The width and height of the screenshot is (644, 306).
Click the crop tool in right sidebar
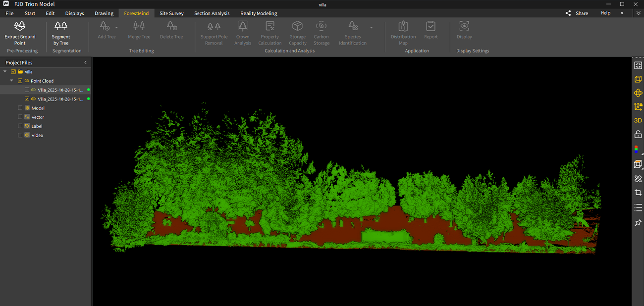click(x=638, y=193)
